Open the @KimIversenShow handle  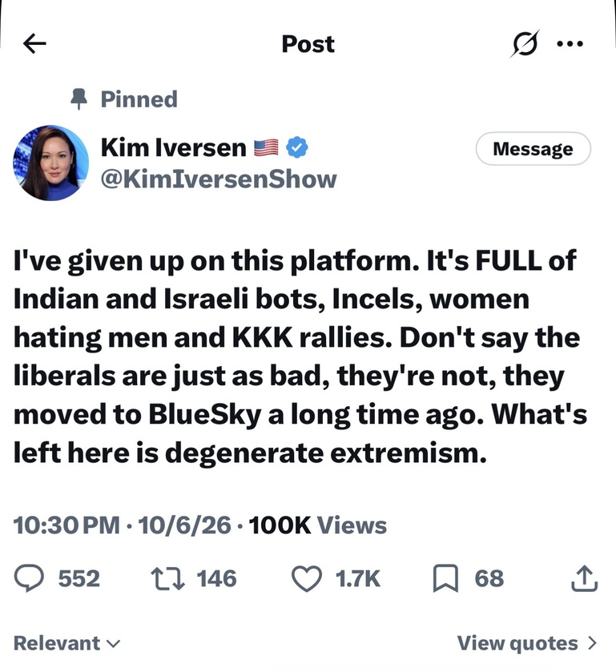pyautogui.click(x=219, y=179)
